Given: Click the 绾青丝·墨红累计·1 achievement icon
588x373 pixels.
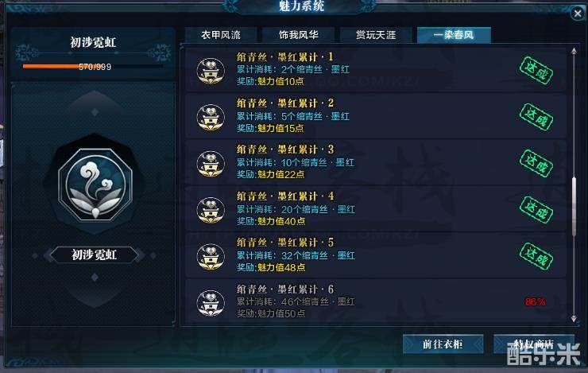Looking at the screenshot, I should pyautogui.click(x=211, y=71).
